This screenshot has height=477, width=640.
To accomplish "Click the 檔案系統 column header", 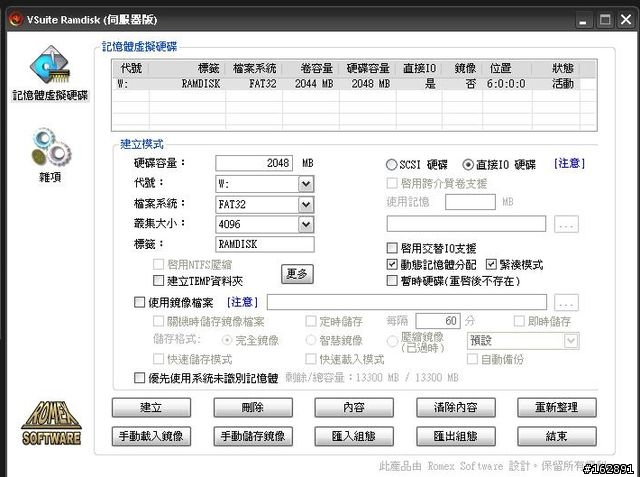I will coord(253,68).
